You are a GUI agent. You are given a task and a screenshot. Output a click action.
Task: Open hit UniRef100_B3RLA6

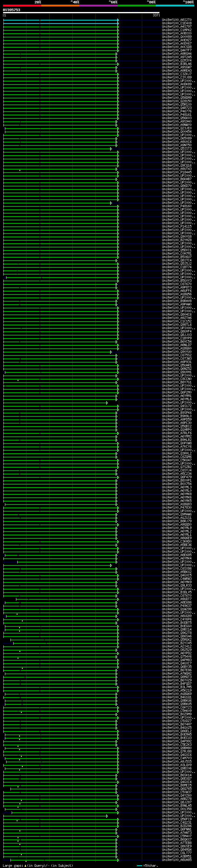click(x=177, y=64)
